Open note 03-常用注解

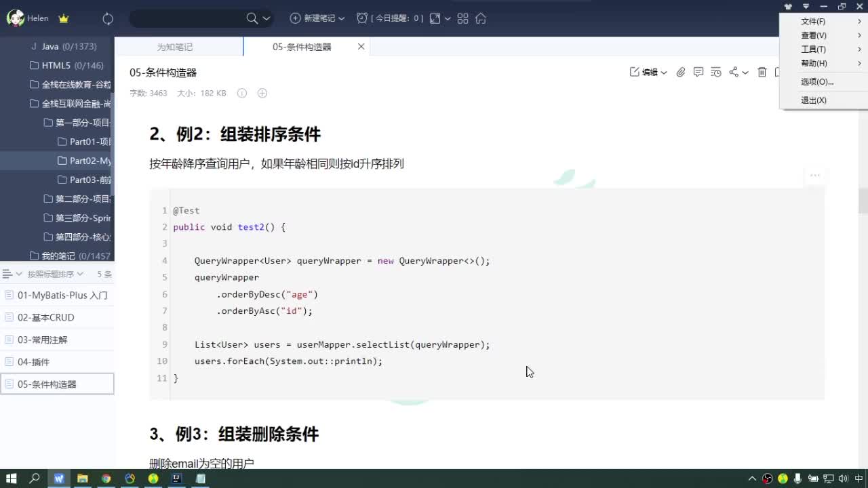point(57,340)
